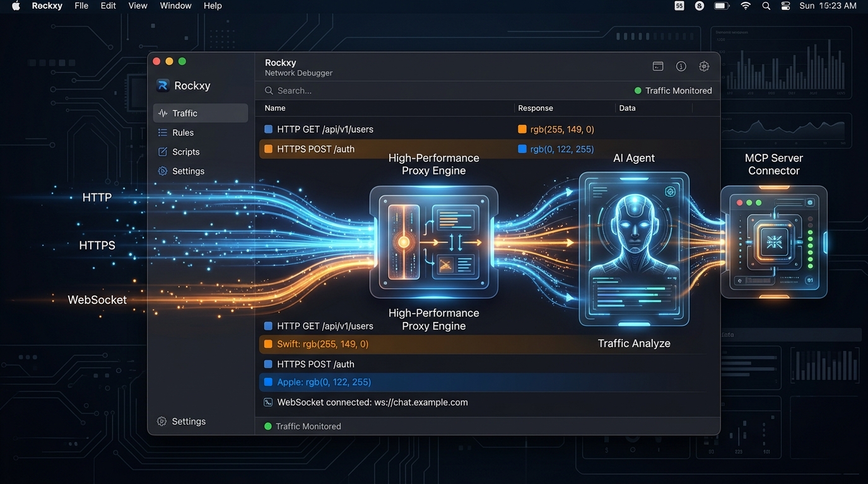
Task: Click the AI Agent label
Action: click(634, 158)
